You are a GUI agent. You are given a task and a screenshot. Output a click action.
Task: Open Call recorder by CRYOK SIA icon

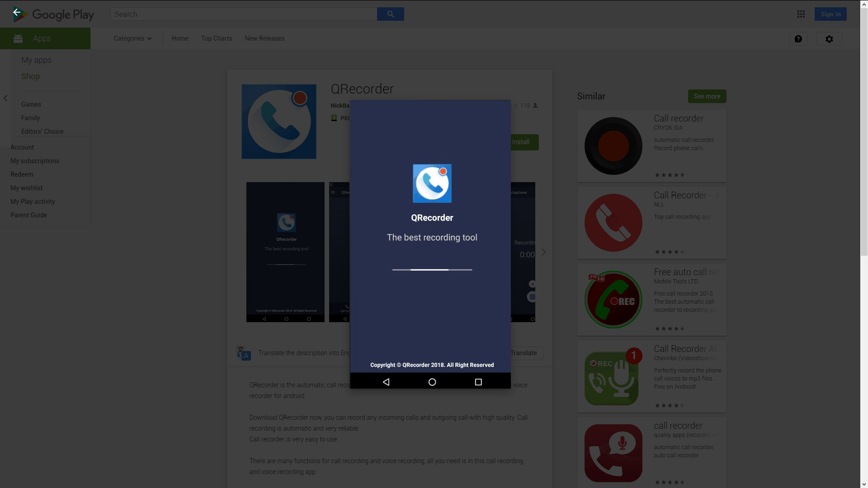(x=613, y=146)
